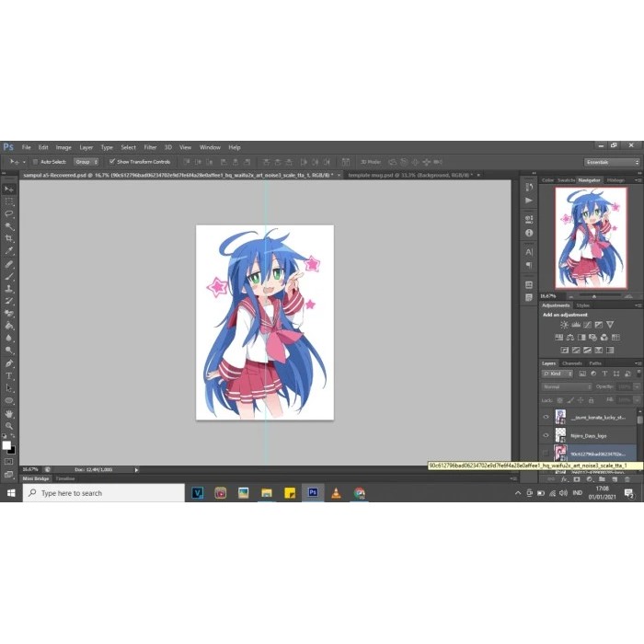The height and width of the screenshot is (644, 644).
Task: Select the Eyedropper tool
Action: [9, 251]
